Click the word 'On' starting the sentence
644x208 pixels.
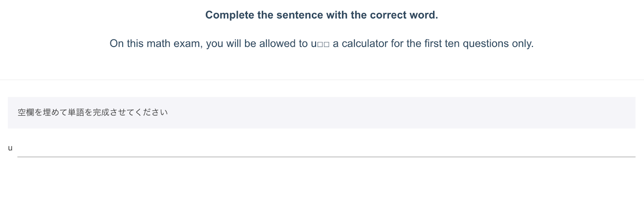coord(117,44)
